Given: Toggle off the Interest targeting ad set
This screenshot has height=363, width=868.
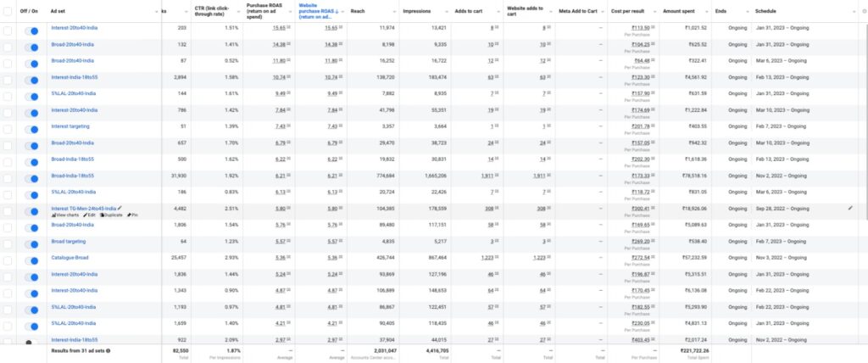Looking at the screenshot, I should click(x=32, y=126).
